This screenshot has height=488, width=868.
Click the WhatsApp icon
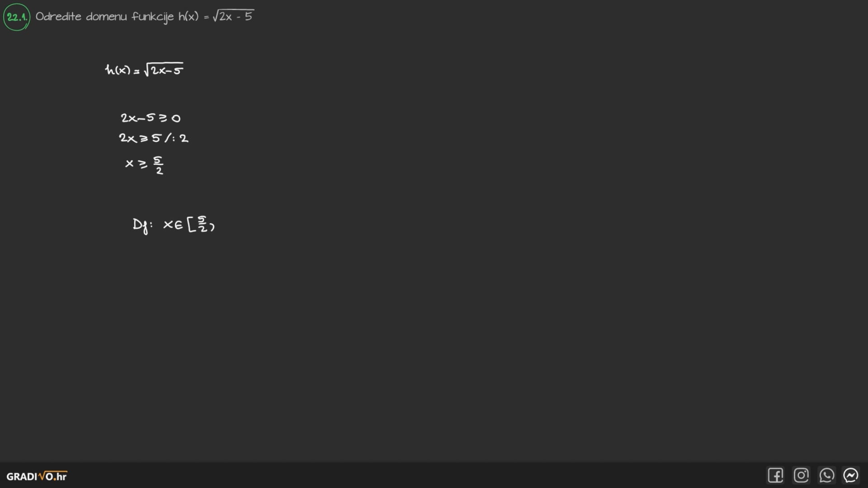click(826, 475)
